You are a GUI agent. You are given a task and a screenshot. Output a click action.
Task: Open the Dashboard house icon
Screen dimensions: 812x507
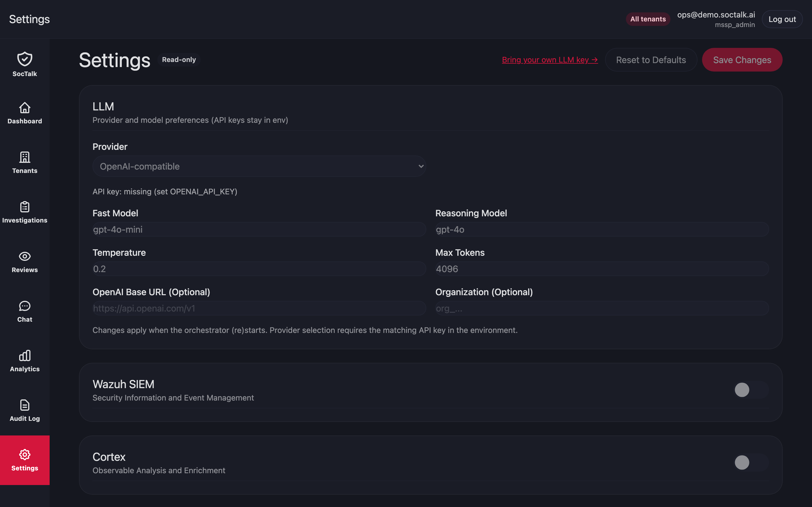[x=25, y=108]
